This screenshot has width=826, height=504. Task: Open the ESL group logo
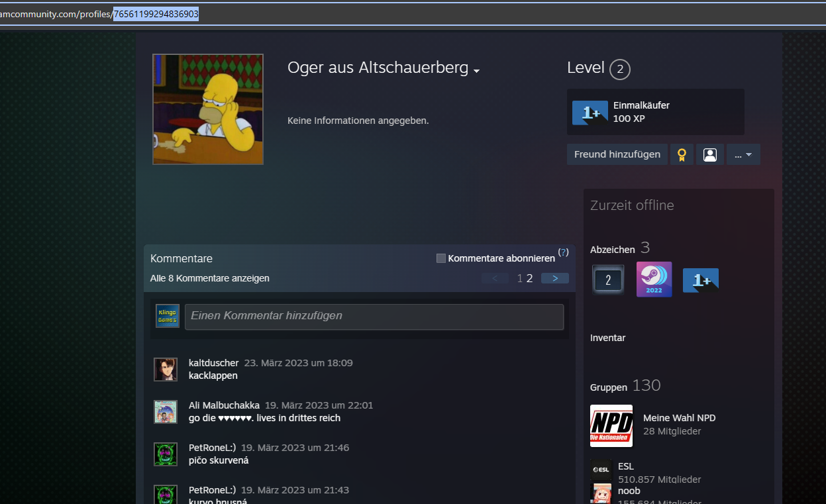point(601,470)
